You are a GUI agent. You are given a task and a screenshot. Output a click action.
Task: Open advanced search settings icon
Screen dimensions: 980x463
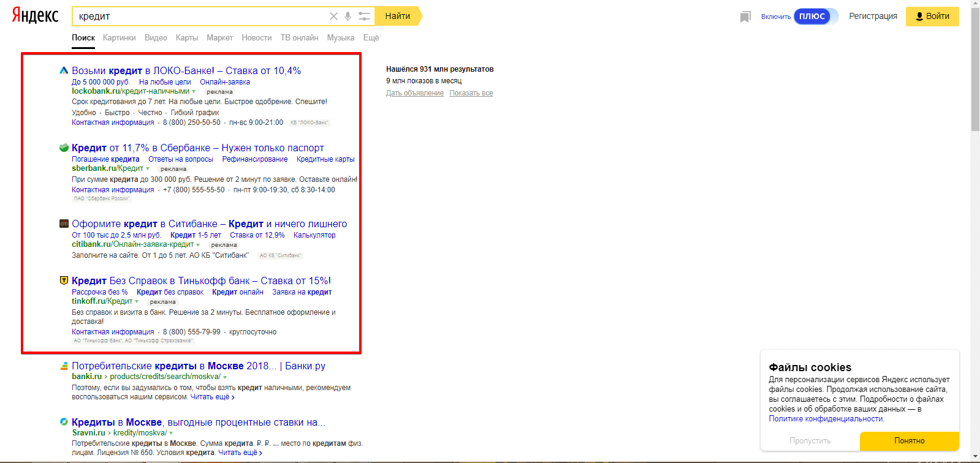tap(364, 17)
